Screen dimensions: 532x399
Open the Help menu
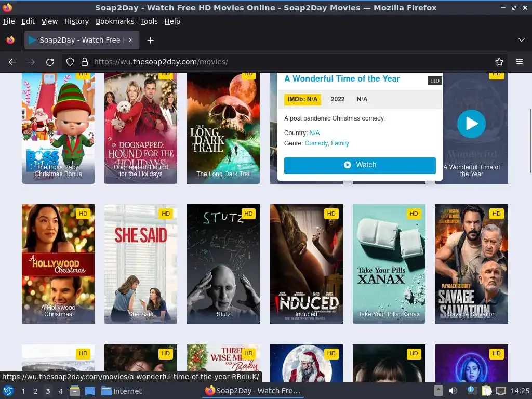172,21
